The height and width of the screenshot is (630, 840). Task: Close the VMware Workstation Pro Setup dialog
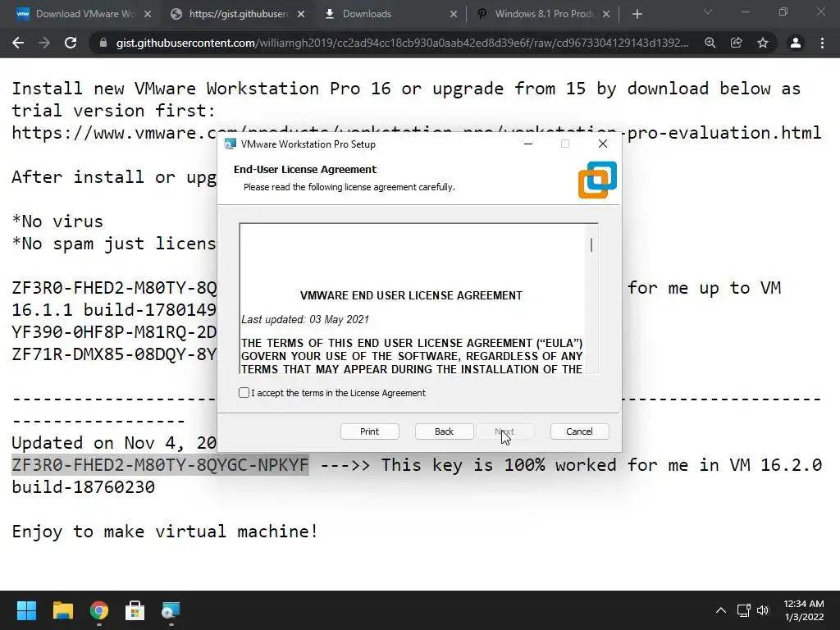(x=603, y=144)
